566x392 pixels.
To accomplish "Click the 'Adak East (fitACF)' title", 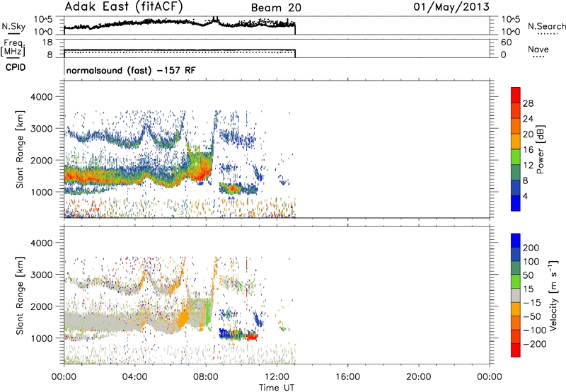I will point(124,6).
